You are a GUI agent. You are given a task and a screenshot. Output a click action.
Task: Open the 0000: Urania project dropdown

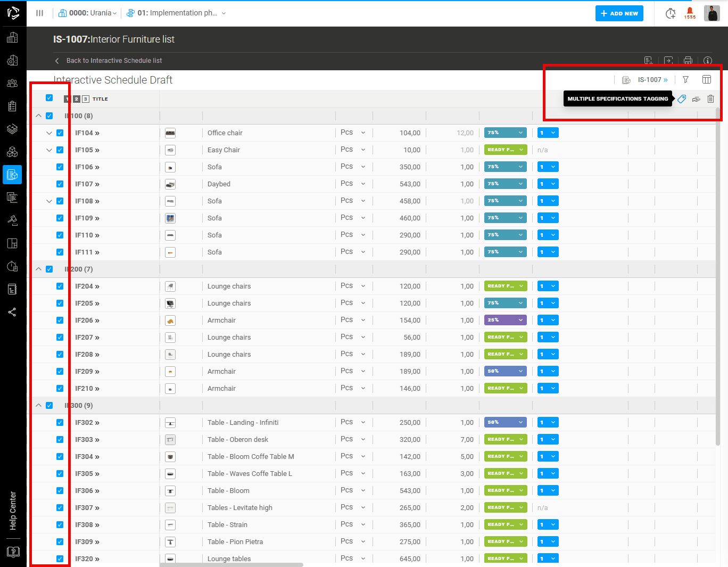click(x=87, y=13)
